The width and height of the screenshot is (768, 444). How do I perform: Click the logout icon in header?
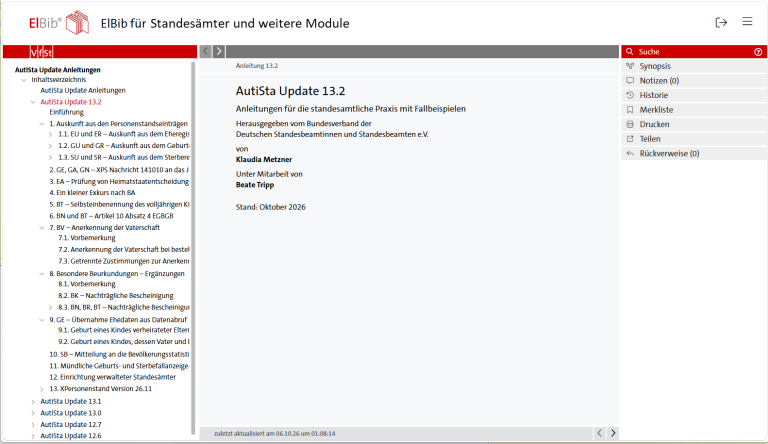[x=721, y=23]
